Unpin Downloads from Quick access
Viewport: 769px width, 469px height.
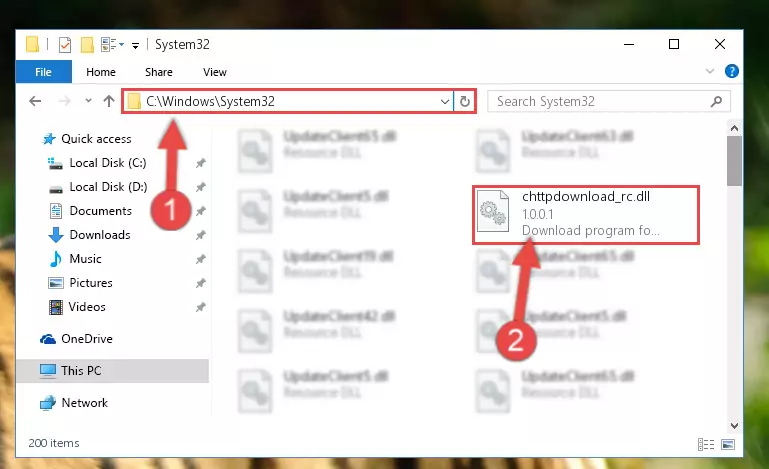pos(200,235)
